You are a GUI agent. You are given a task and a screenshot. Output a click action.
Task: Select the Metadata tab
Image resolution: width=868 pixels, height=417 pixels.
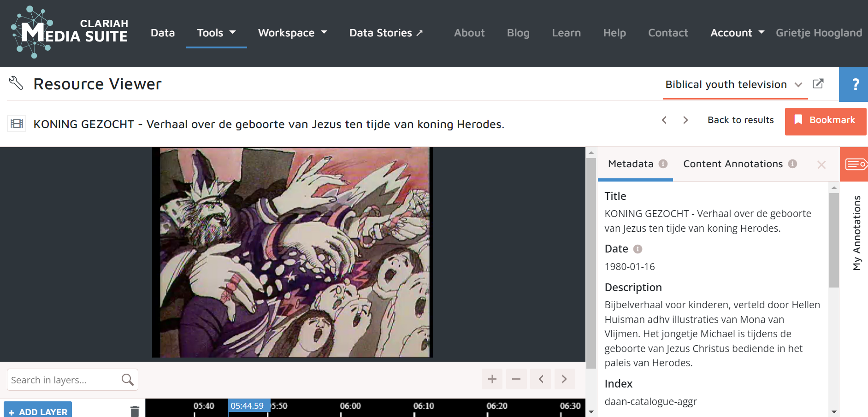click(x=631, y=164)
